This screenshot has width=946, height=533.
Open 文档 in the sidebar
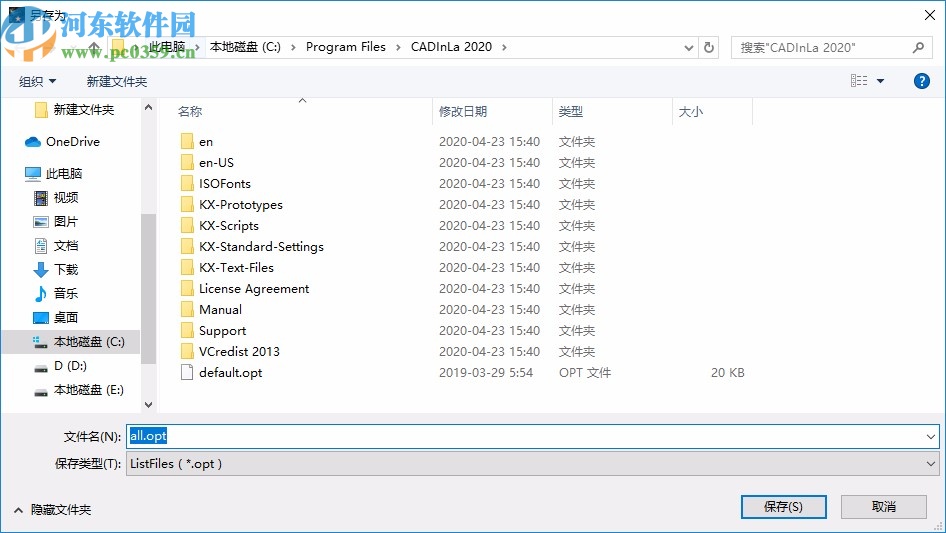click(x=56, y=246)
